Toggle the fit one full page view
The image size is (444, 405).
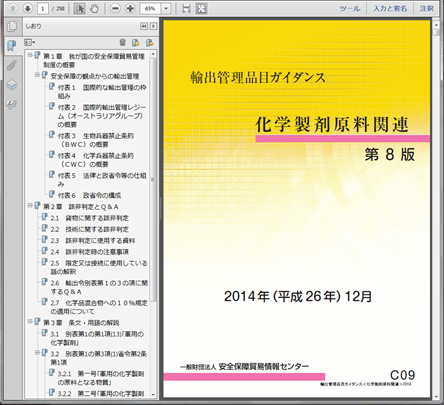click(x=201, y=8)
